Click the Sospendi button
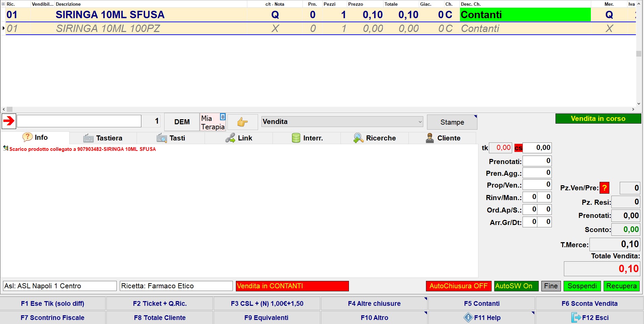This screenshot has width=644, height=324. click(582, 286)
